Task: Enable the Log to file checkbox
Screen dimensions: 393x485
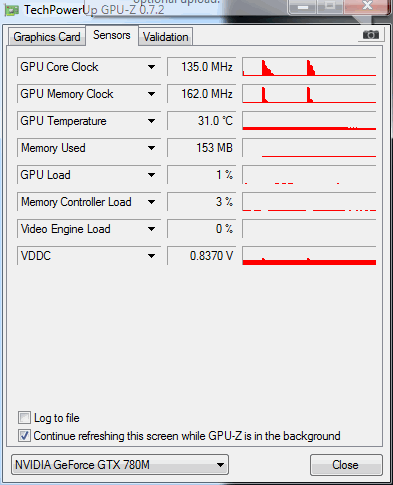Action: tap(24, 417)
